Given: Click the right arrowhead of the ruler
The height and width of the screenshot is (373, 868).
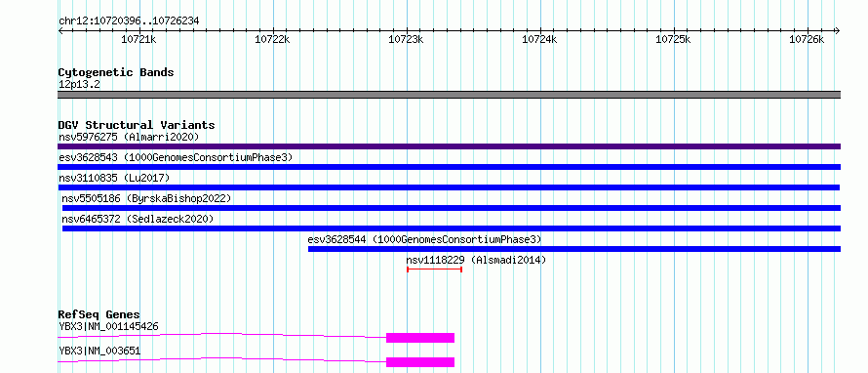Looking at the screenshot, I should pyautogui.click(x=838, y=31).
